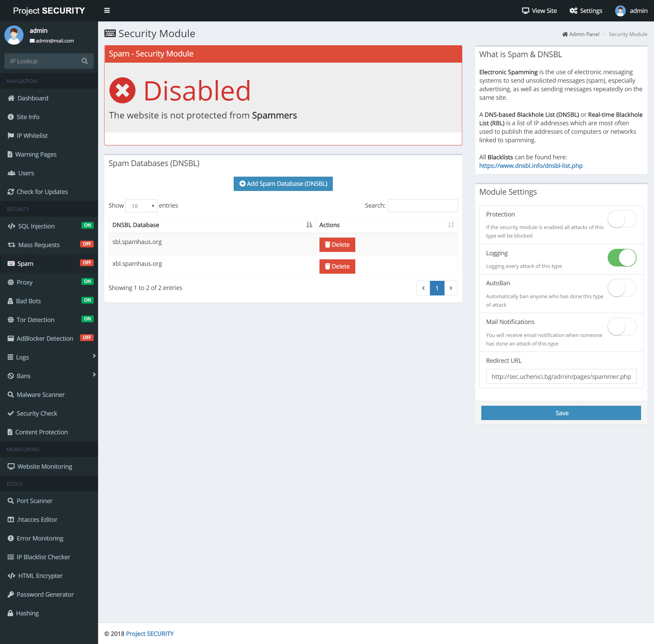Enable the Protection toggle
This screenshot has height=644, width=654.
tap(621, 219)
